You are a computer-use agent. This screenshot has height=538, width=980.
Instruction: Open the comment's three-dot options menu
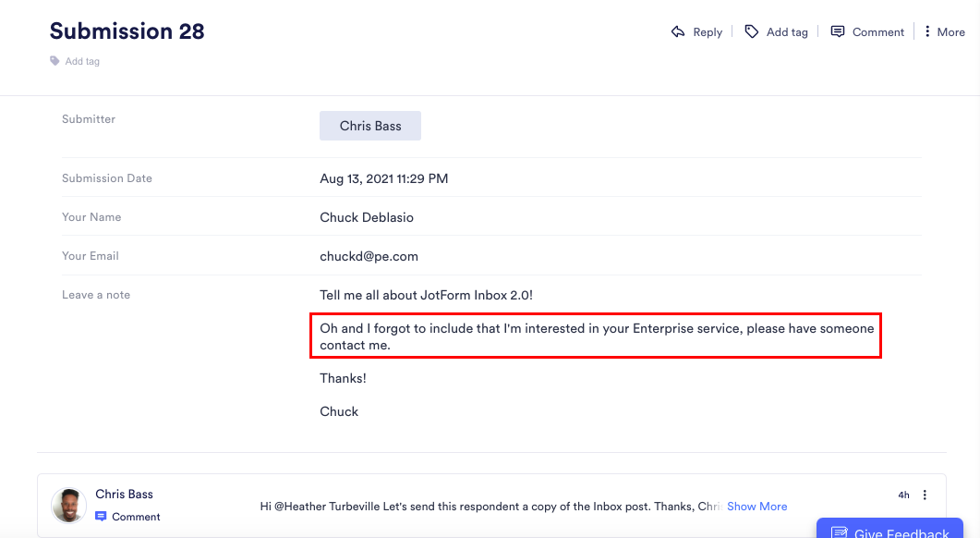click(x=925, y=495)
